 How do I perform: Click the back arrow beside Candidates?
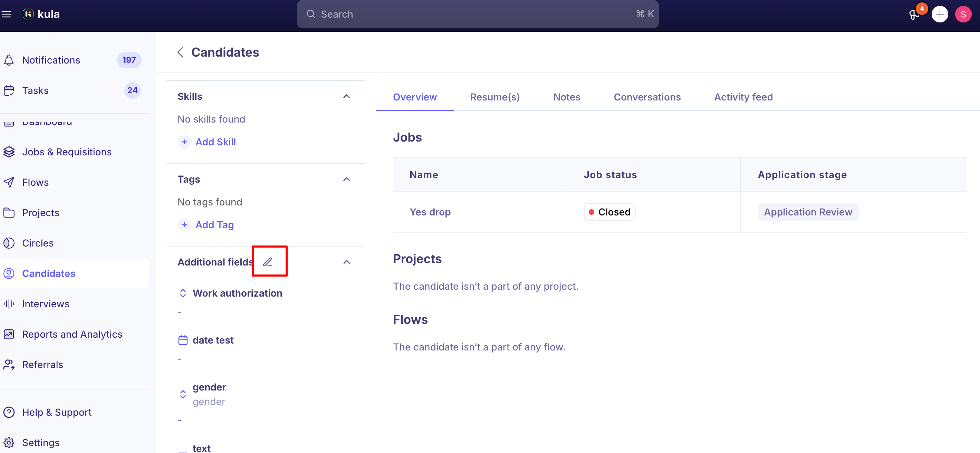[180, 52]
